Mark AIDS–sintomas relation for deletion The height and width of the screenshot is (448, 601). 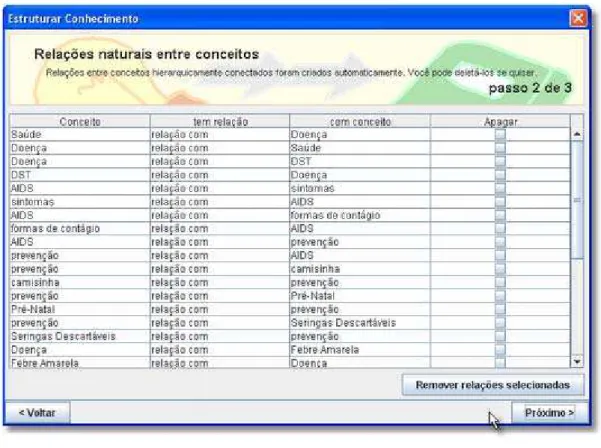coord(500,188)
